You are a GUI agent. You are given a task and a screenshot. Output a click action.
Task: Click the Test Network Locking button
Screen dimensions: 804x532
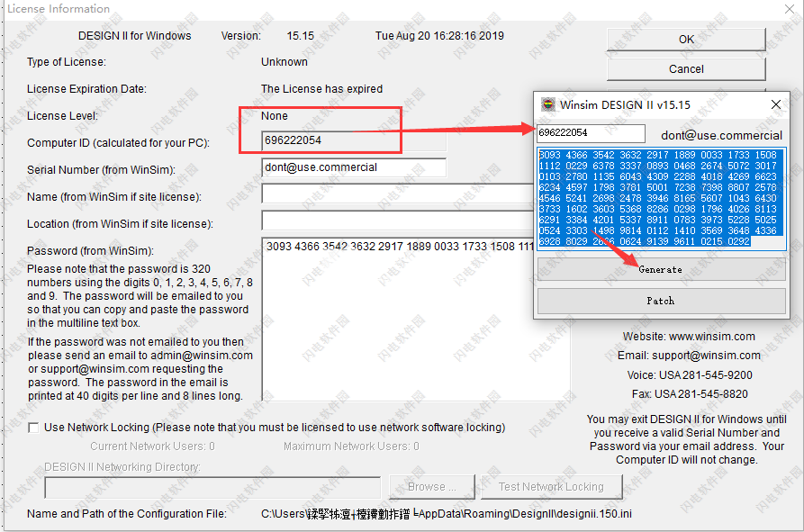click(x=551, y=487)
